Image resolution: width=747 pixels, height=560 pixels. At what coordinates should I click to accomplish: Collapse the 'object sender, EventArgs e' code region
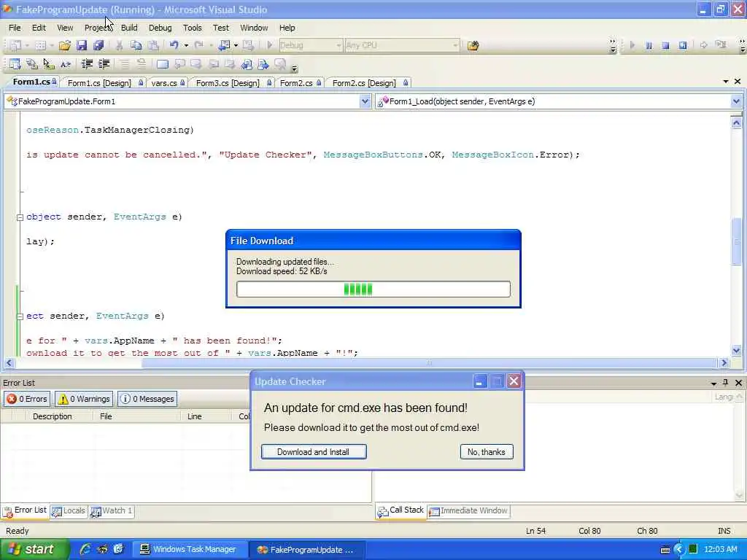click(20, 217)
